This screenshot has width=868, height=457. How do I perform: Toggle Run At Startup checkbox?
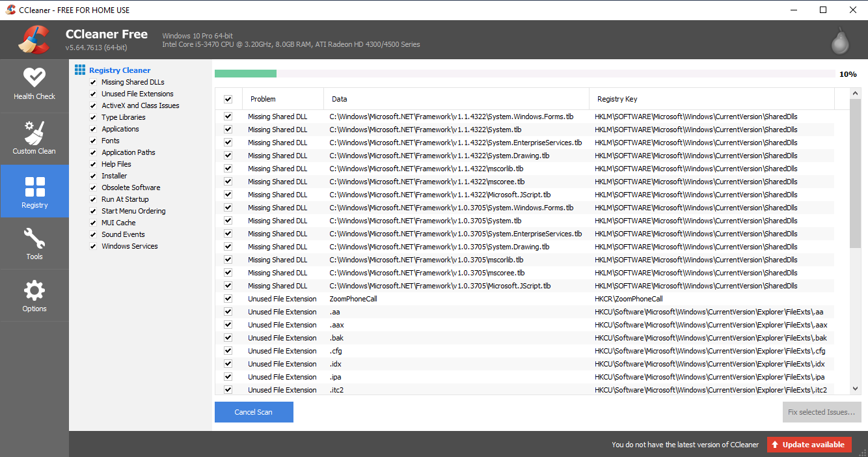point(93,200)
